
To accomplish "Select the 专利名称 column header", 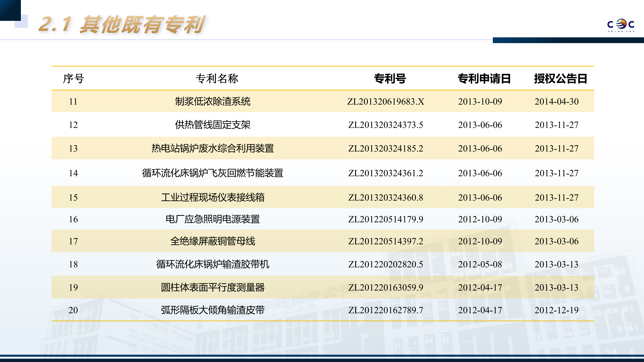I will pos(217,79).
